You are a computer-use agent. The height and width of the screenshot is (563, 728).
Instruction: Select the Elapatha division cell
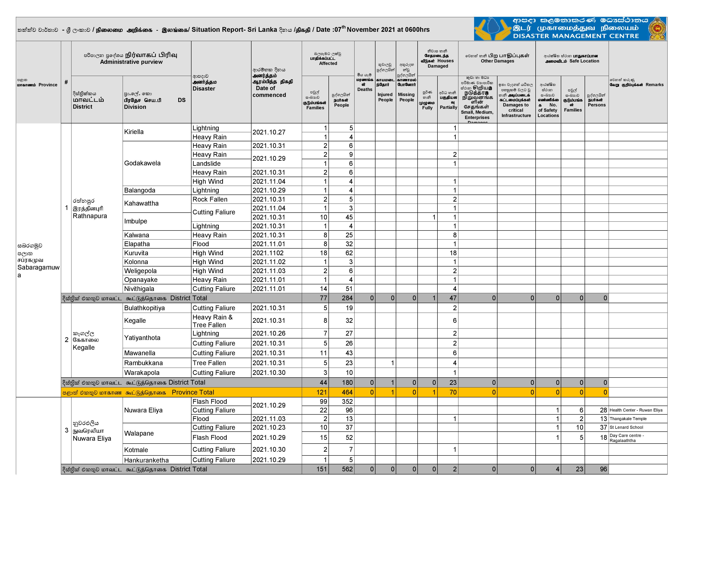click(157, 244)
